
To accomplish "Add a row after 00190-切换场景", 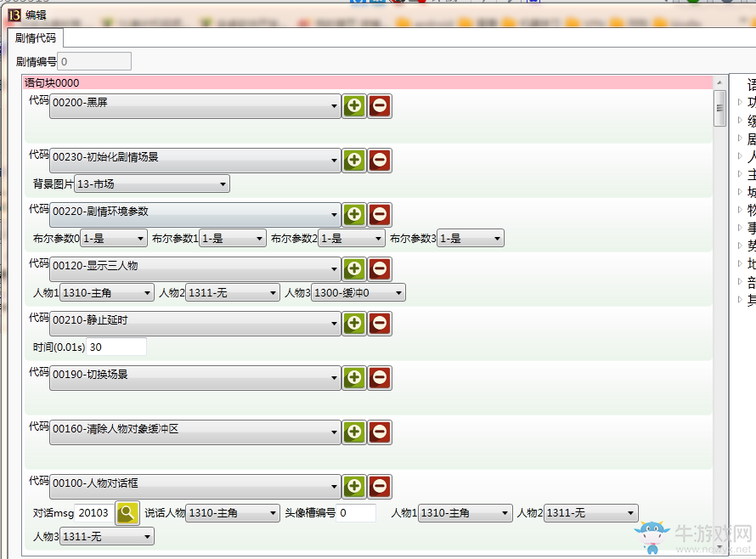I will (354, 378).
